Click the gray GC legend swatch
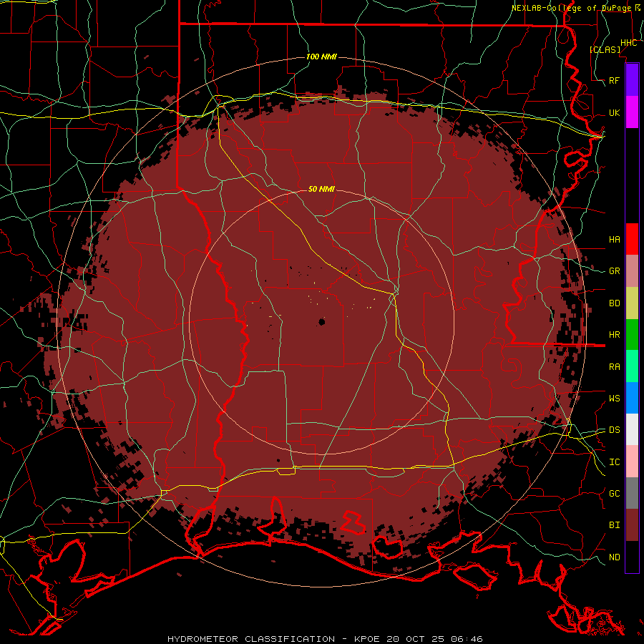The height and width of the screenshot is (644, 644). tap(632, 493)
